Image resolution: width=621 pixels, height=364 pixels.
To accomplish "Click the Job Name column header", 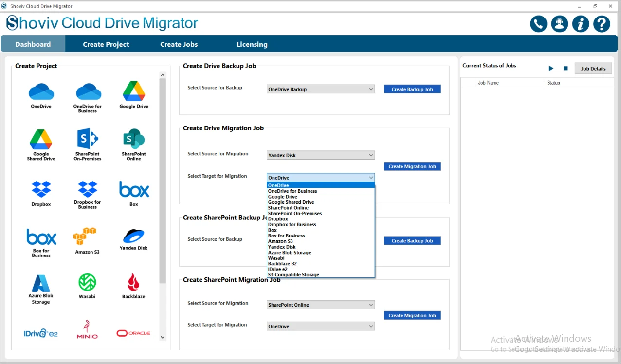I will coord(511,83).
